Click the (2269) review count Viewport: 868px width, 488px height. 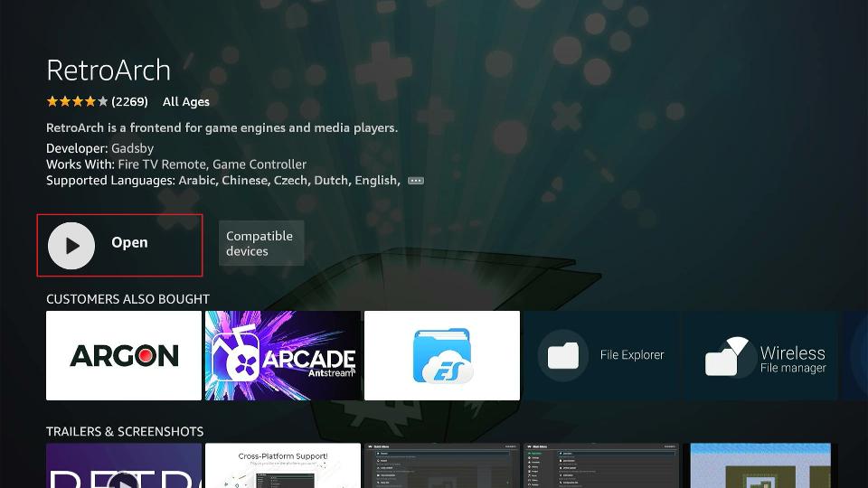pos(129,102)
